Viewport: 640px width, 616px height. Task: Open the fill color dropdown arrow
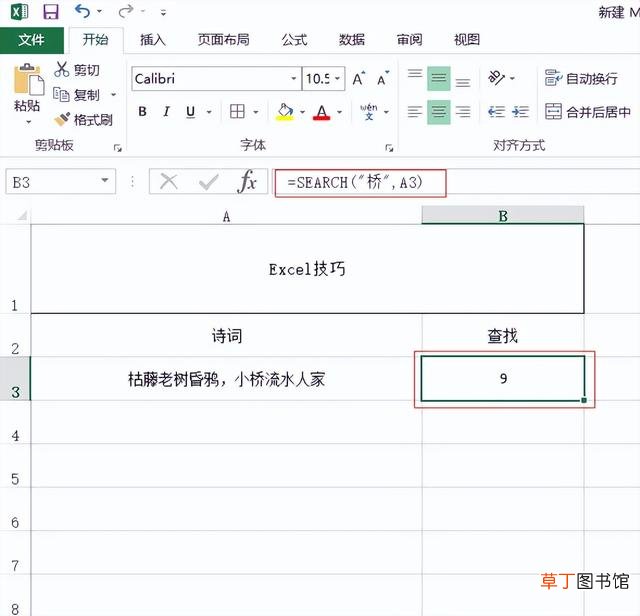(302, 112)
